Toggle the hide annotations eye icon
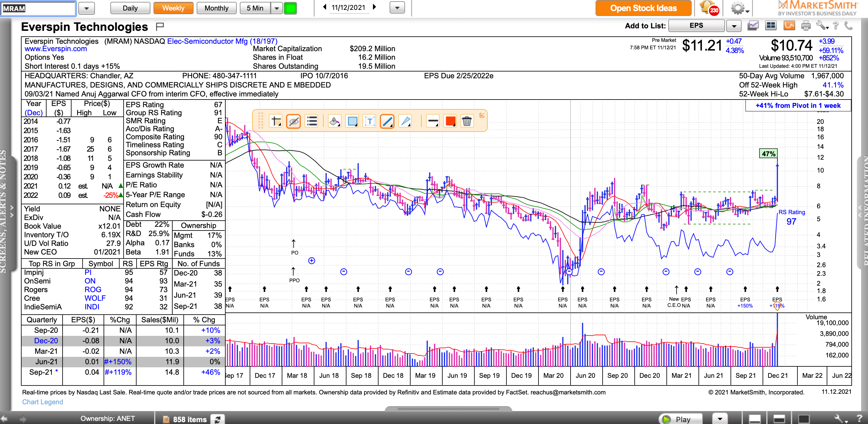The height and width of the screenshot is (424, 868). [x=293, y=121]
